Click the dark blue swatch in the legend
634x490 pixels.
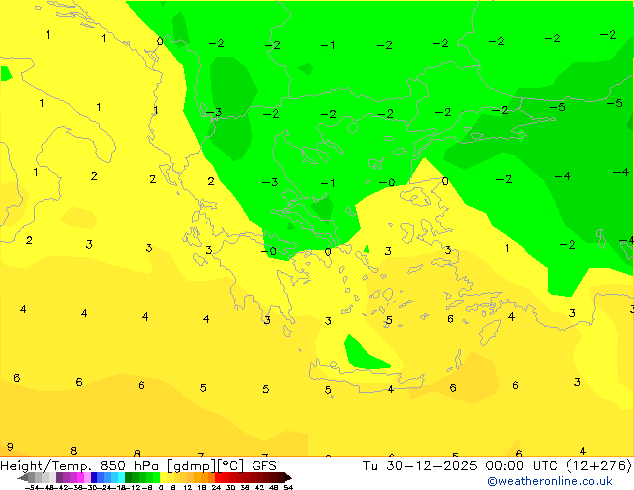coord(94,477)
